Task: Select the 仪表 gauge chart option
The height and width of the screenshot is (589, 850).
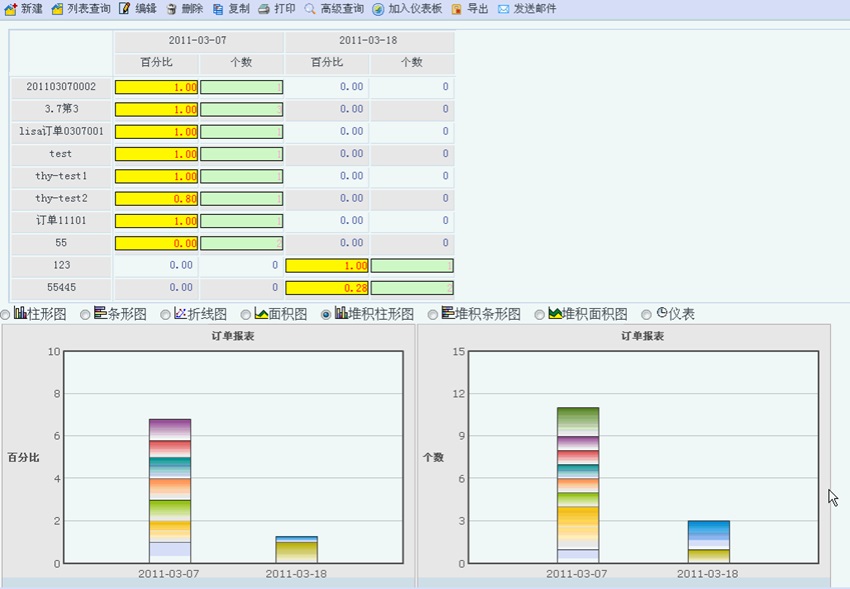Action: [x=647, y=315]
